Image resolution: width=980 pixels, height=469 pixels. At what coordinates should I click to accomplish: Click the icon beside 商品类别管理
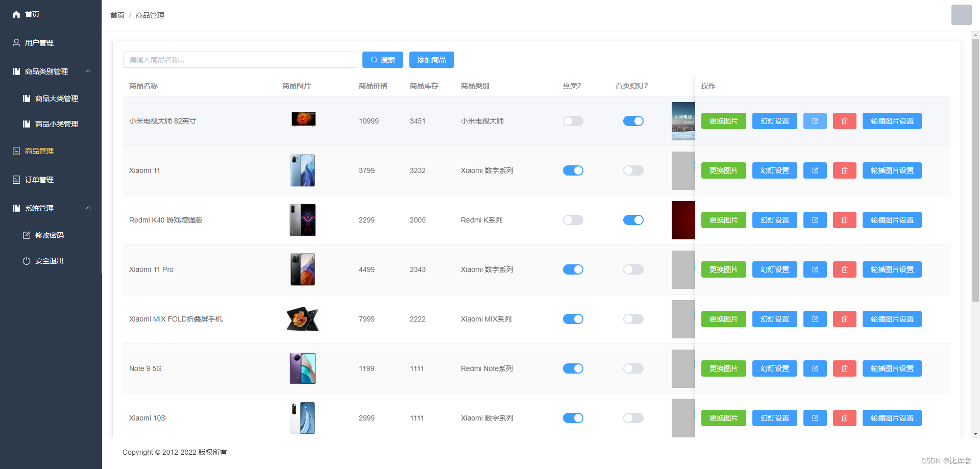coord(16,71)
